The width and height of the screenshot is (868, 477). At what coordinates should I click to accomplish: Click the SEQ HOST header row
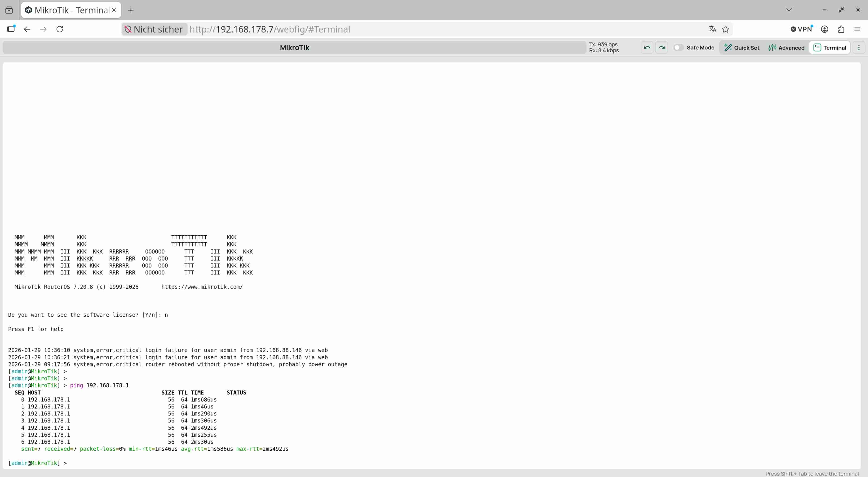130,393
